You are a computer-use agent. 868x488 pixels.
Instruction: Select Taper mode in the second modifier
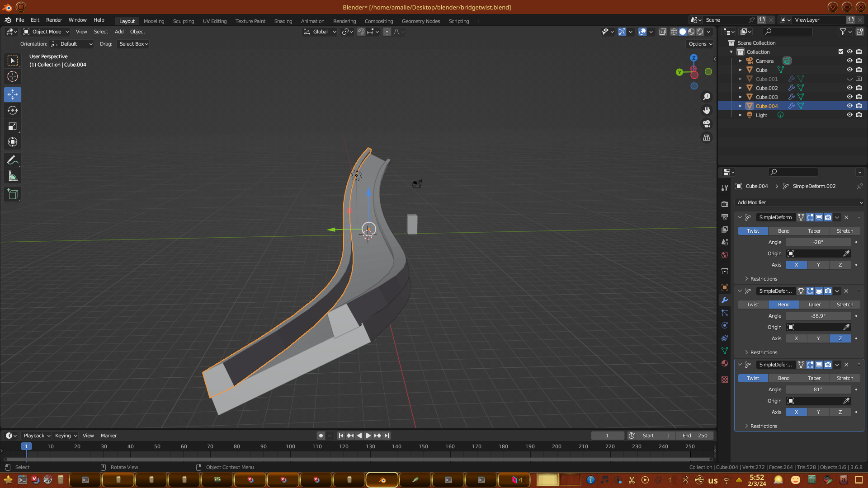point(814,305)
